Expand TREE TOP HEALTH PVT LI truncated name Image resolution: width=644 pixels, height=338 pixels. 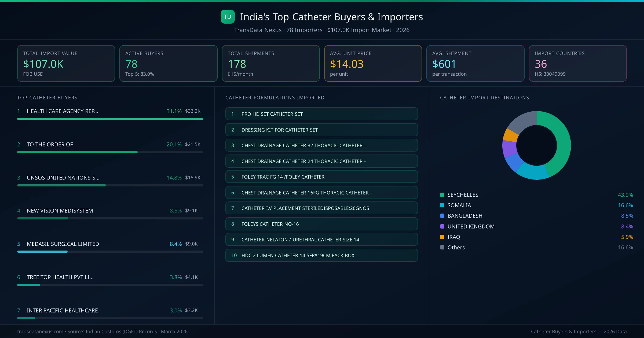tap(60, 277)
